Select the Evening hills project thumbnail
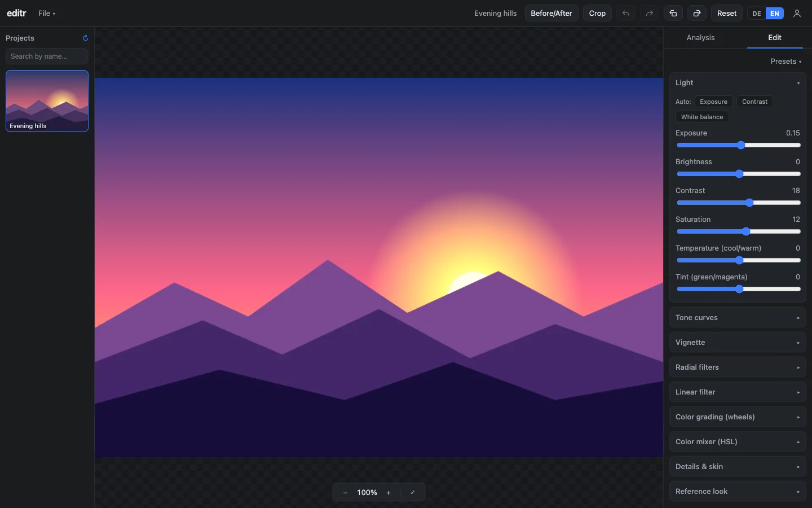Image resolution: width=812 pixels, height=508 pixels. 47,101
